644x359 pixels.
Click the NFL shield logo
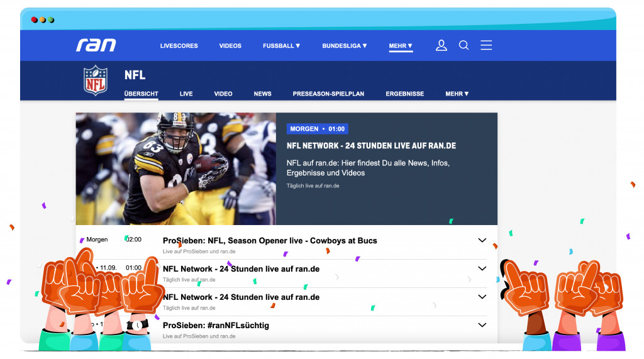coord(96,80)
